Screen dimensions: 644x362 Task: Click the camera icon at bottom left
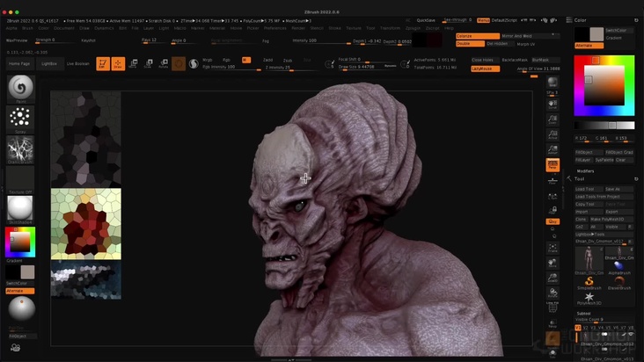pos(16,348)
